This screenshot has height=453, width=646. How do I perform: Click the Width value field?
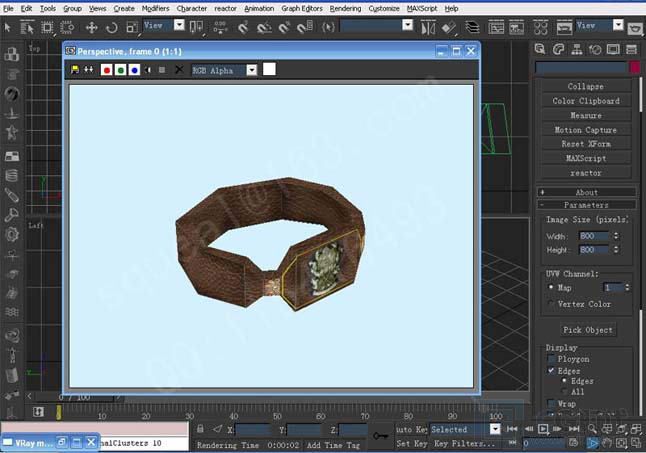[x=594, y=236]
